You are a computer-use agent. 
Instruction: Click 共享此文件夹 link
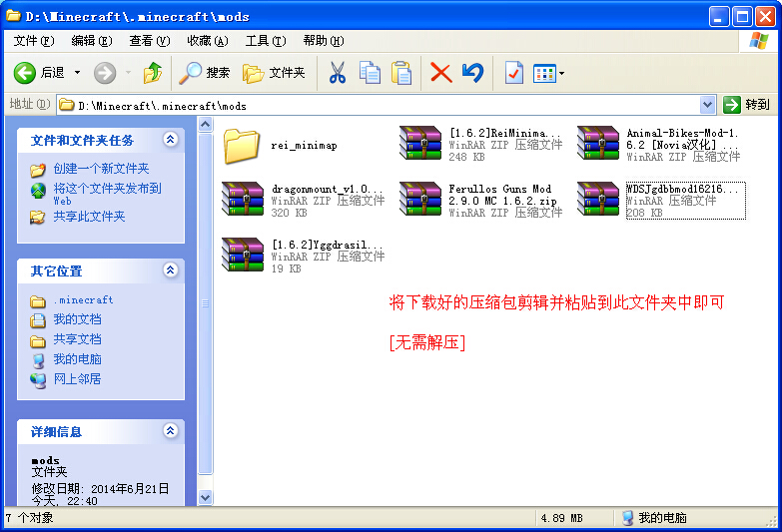(x=89, y=217)
